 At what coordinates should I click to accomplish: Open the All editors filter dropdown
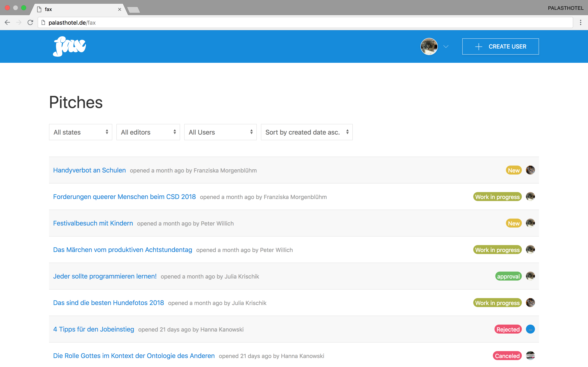tap(148, 132)
